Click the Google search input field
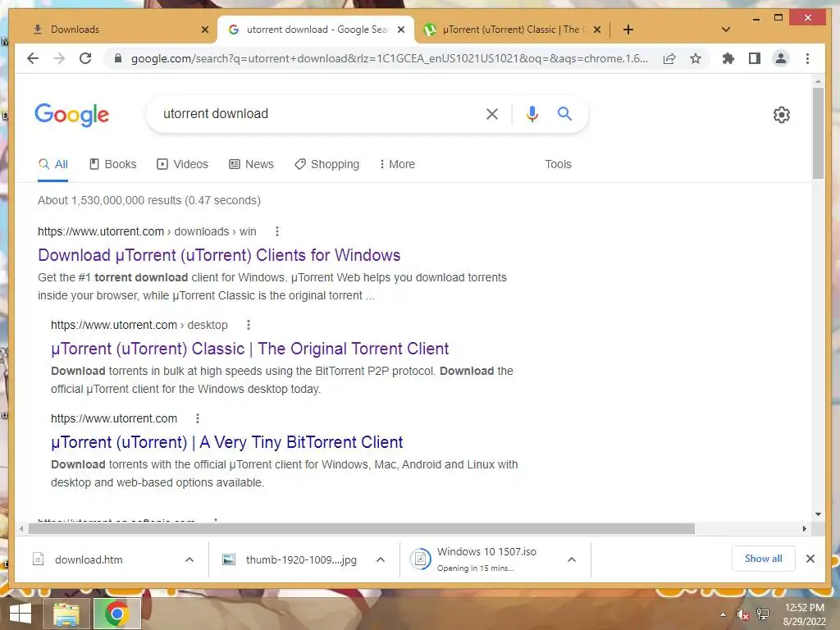 (316, 113)
